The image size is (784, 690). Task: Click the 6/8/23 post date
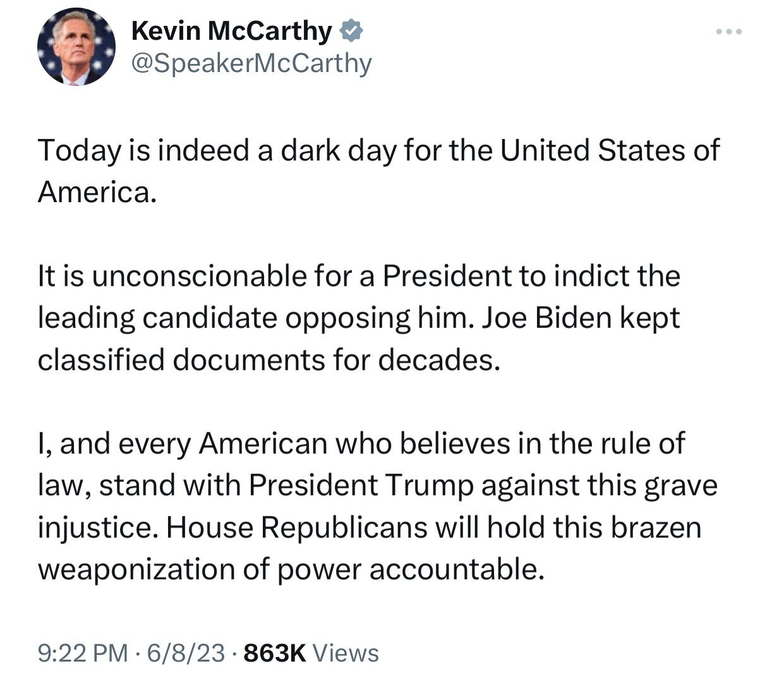[x=185, y=653]
